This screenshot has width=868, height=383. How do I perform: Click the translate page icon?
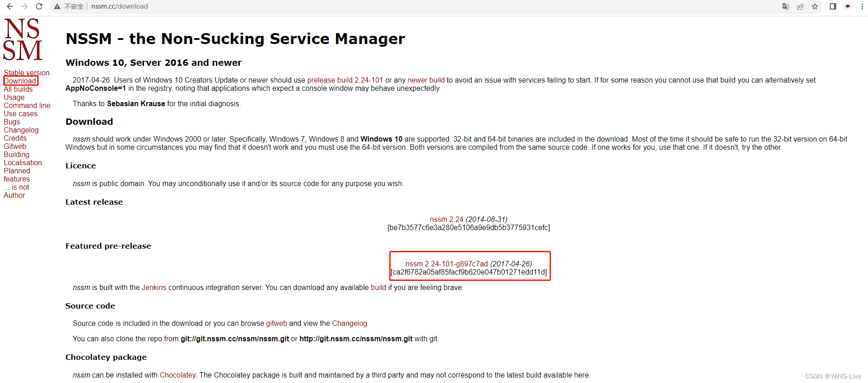(786, 6)
